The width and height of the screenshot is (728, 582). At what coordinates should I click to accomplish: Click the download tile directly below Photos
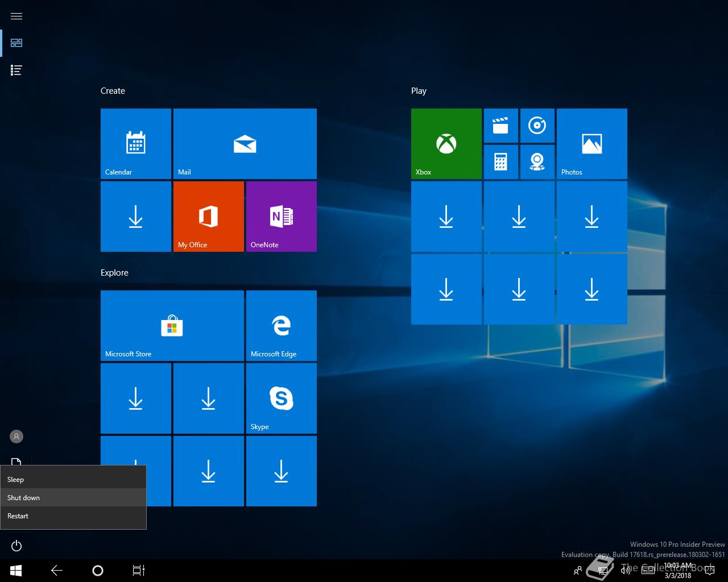coord(592,217)
